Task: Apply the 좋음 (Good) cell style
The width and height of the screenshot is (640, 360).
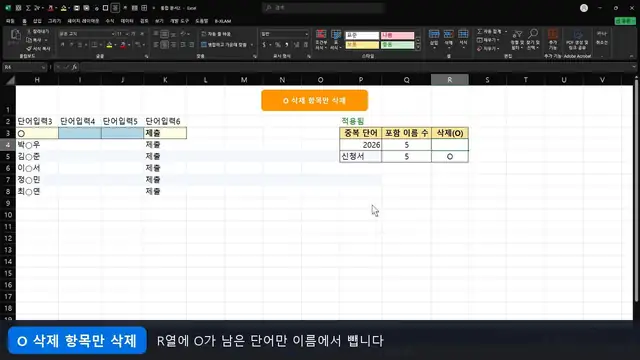Action: pyautogui.click(x=397, y=44)
